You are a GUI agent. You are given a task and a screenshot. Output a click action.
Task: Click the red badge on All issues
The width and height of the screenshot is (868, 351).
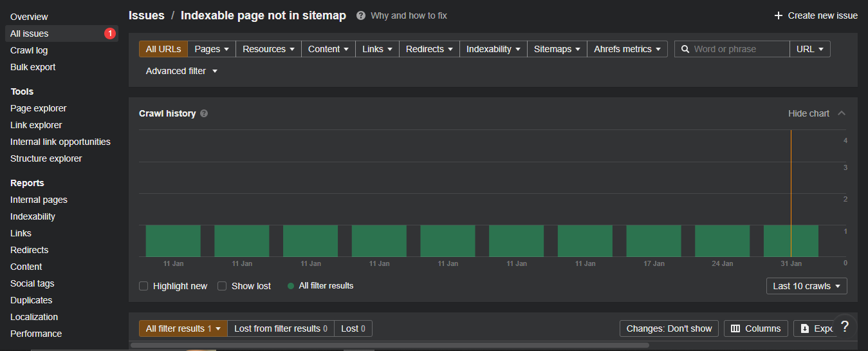[110, 33]
